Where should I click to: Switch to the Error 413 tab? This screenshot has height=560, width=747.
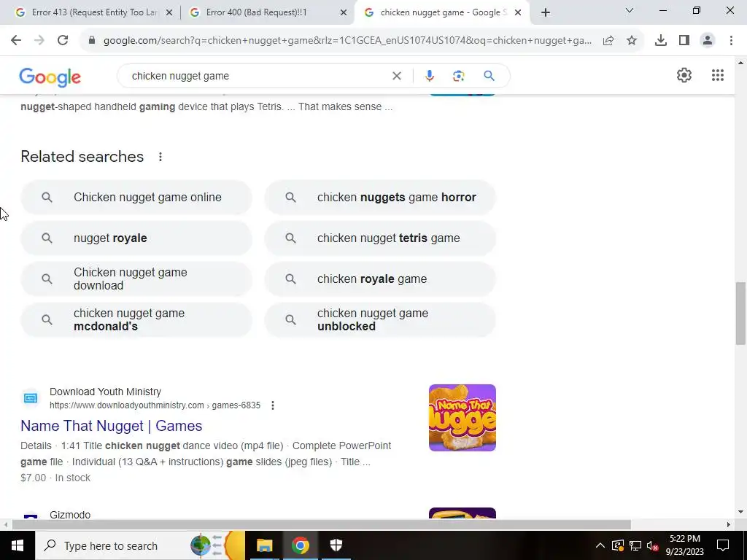point(94,12)
